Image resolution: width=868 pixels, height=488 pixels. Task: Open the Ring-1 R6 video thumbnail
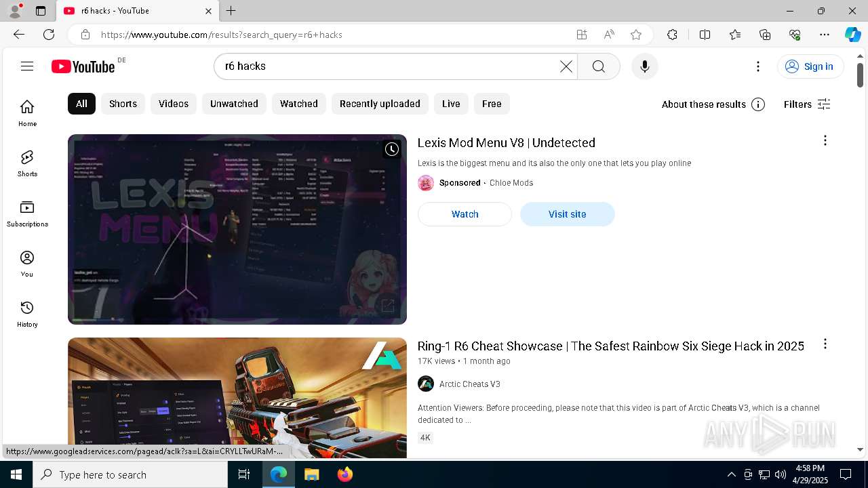pos(237,398)
